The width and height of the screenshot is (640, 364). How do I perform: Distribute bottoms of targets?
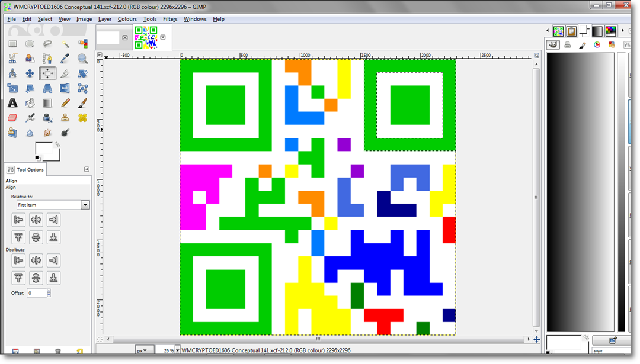[x=53, y=278]
